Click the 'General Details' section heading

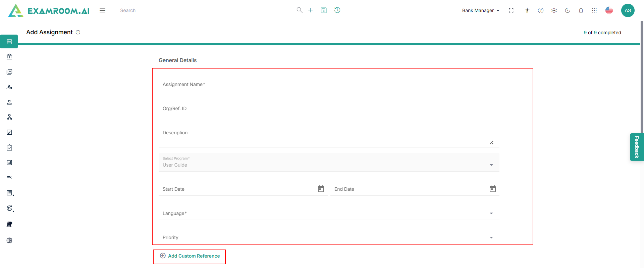(x=178, y=60)
